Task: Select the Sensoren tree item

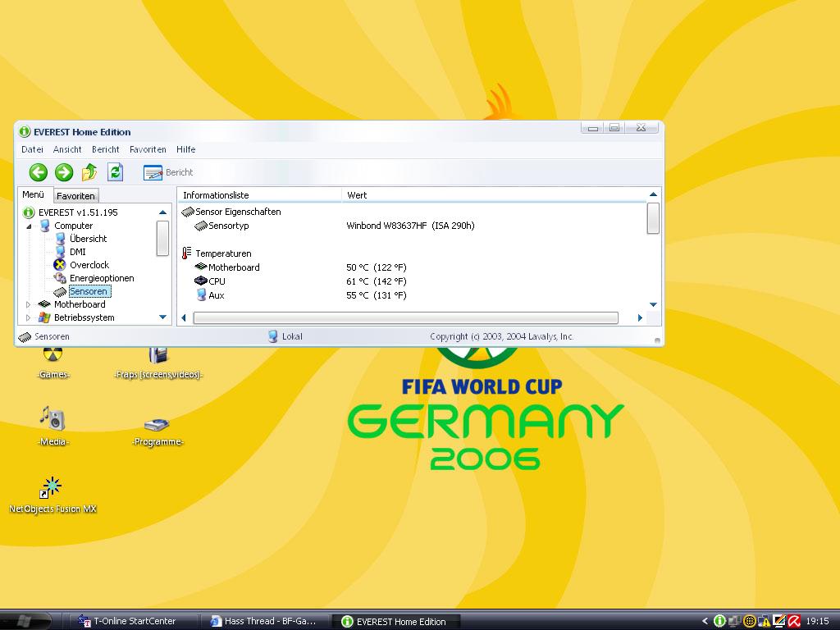Action: pyautogui.click(x=89, y=291)
